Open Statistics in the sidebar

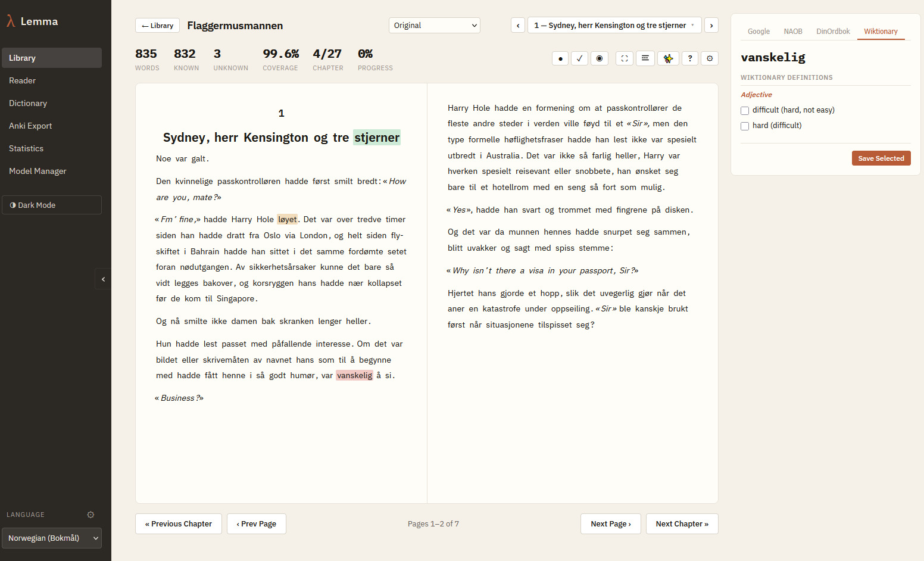(x=52, y=148)
